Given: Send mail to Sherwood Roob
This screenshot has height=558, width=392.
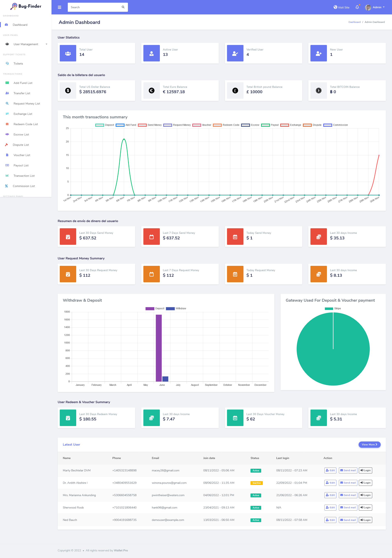Looking at the screenshot, I should tap(348, 507).
